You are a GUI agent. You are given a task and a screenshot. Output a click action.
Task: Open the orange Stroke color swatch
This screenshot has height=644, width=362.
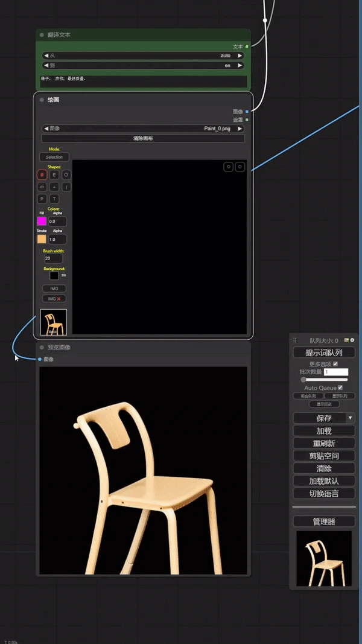(x=42, y=239)
